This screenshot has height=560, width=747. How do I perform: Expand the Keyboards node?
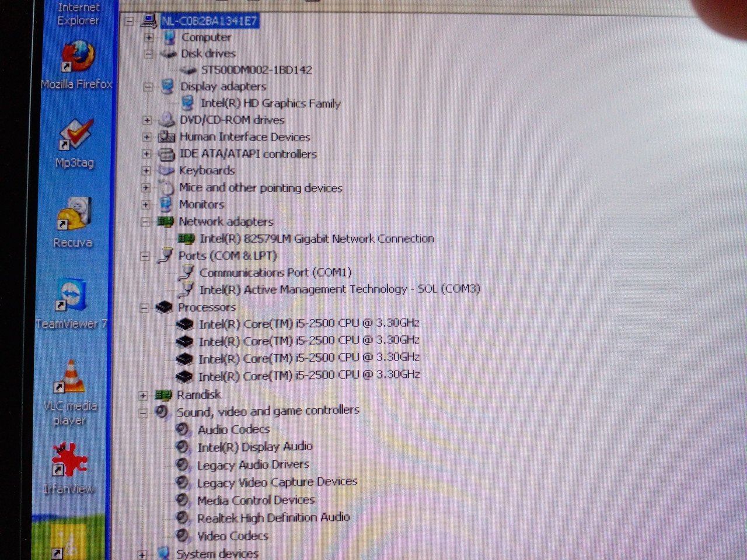pyautogui.click(x=146, y=171)
